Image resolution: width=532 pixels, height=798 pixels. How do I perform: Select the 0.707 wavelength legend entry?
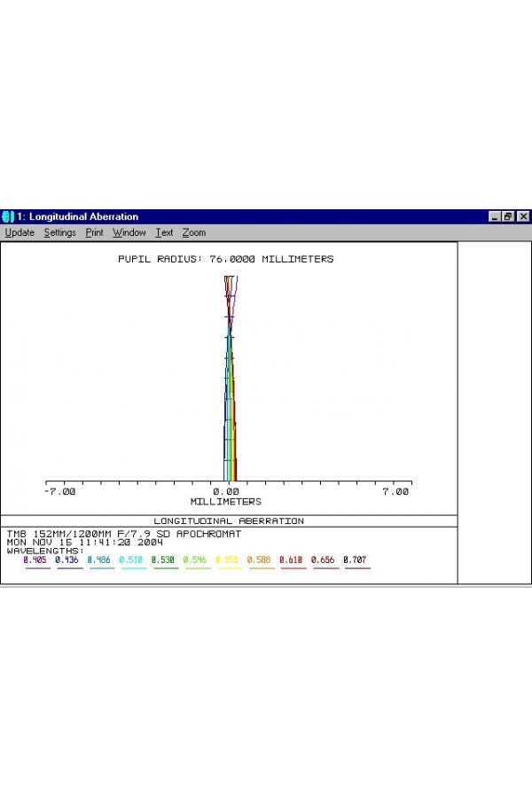click(x=356, y=560)
